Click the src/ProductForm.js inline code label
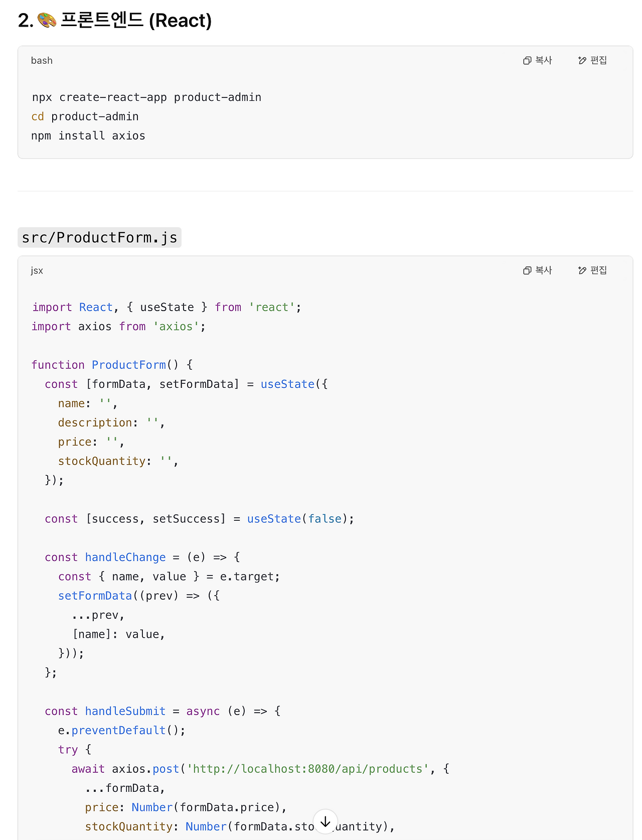642x840 pixels. 99,237
